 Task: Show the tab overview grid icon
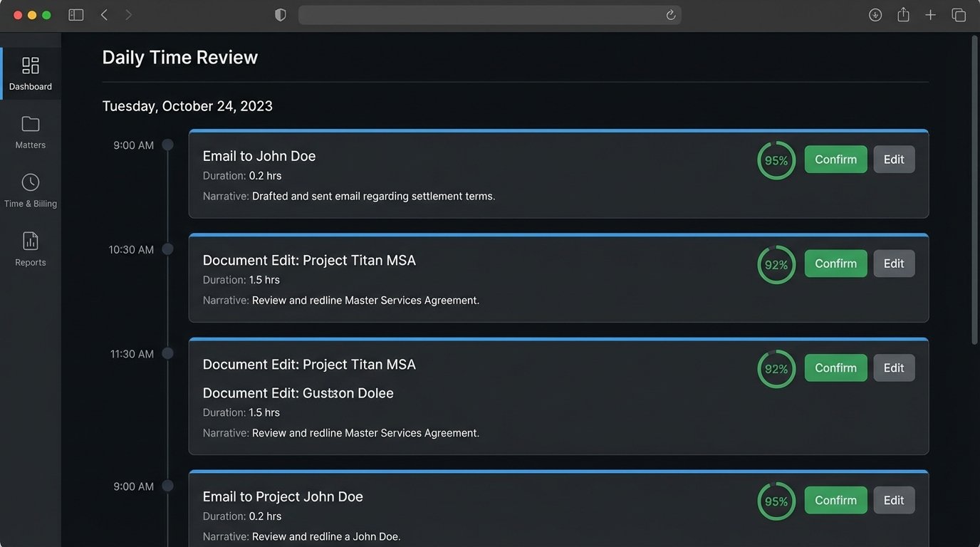pos(959,14)
